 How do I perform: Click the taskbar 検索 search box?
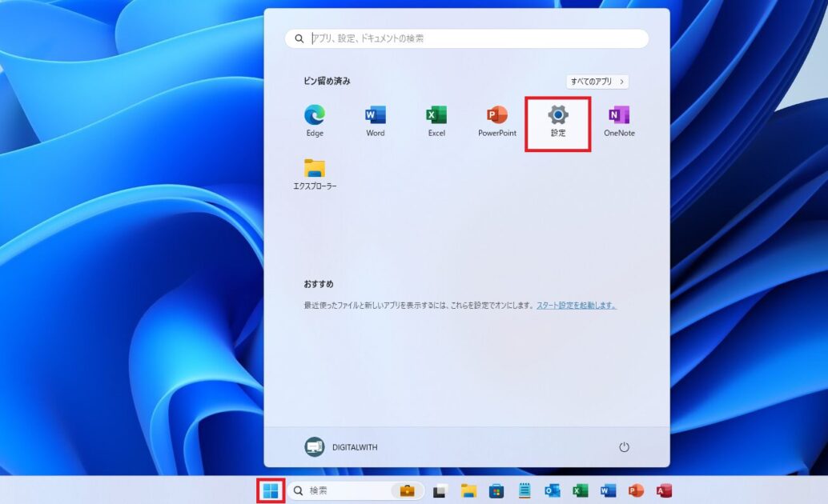click(x=356, y=491)
